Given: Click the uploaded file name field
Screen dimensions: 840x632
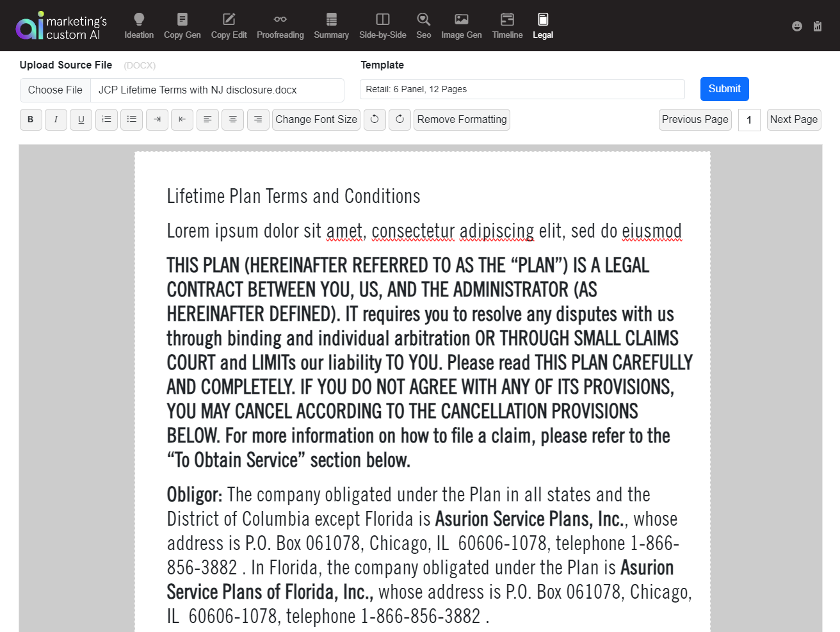Looking at the screenshot, I should pos(217,90).
